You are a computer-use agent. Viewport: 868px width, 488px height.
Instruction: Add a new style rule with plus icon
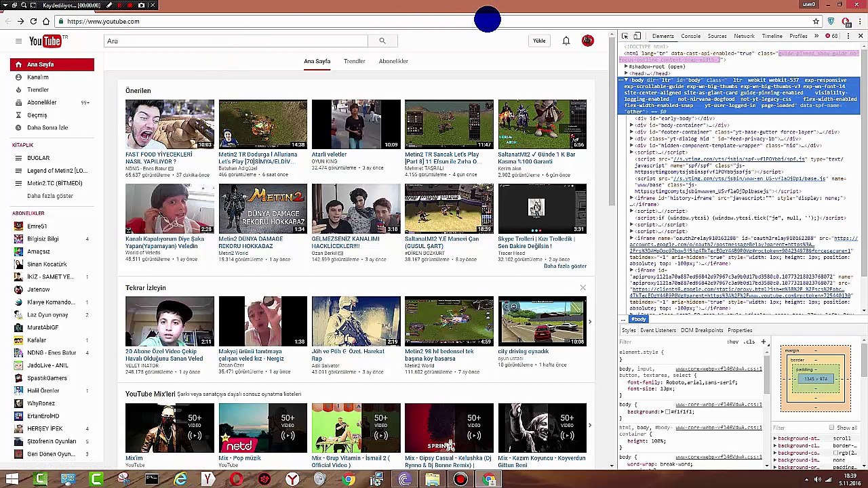click(x=763, y=342)
